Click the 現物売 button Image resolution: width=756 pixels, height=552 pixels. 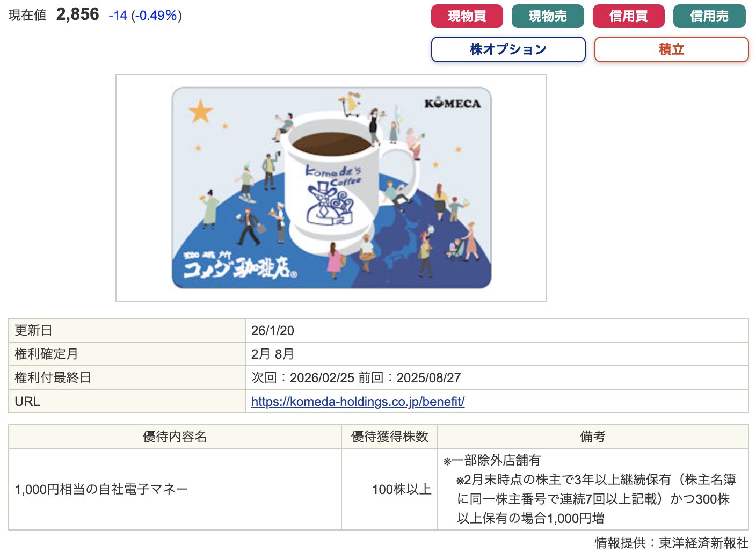pos(548,16)
